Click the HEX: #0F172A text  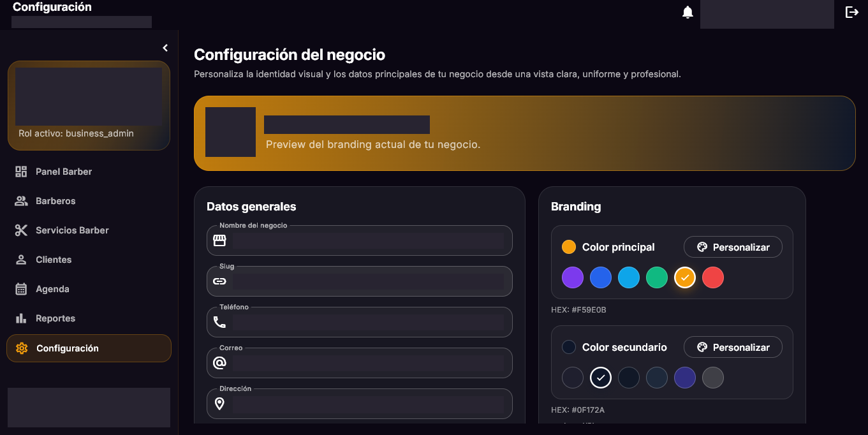(578, 410)
